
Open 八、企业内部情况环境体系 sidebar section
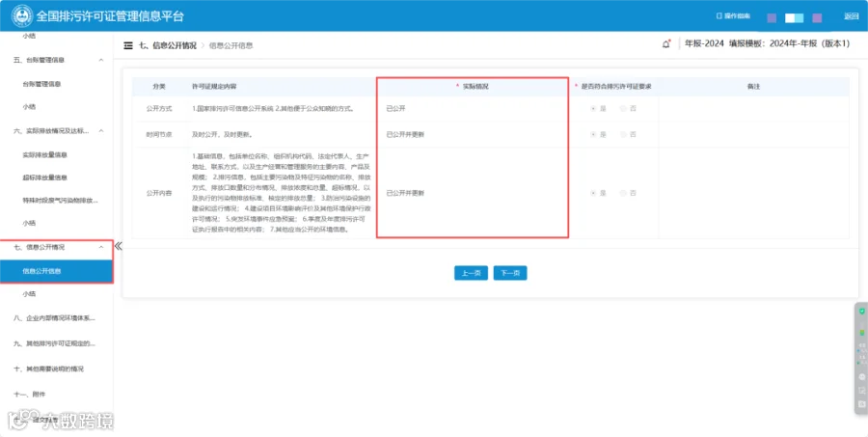[54, 318]
